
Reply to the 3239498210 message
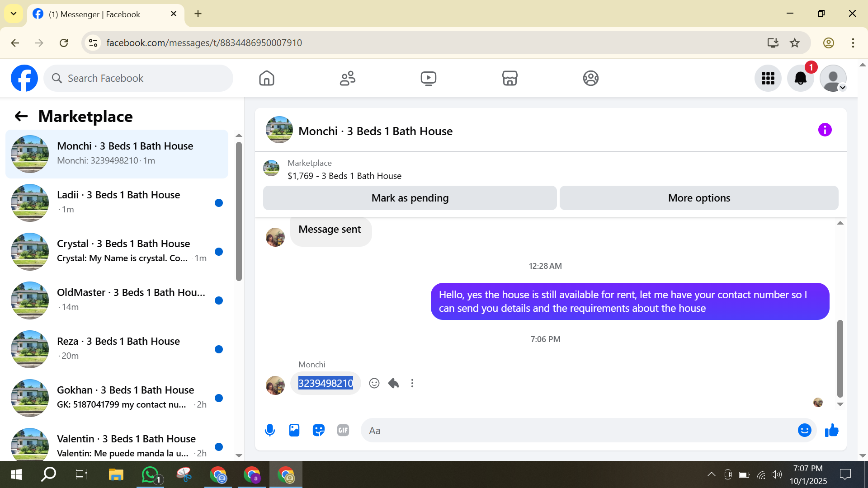[x=393, y=383]
